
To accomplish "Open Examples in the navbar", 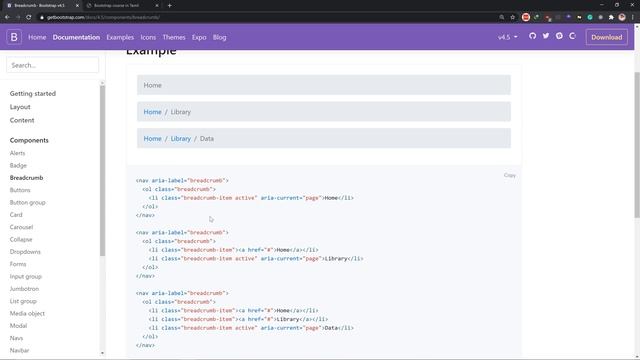I will 120,37.
